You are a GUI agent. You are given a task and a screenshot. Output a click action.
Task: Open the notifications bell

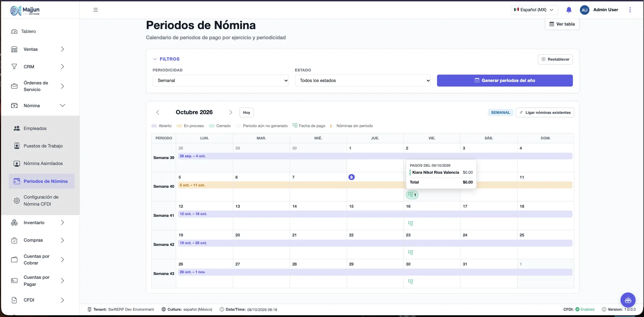coord(569,10)
